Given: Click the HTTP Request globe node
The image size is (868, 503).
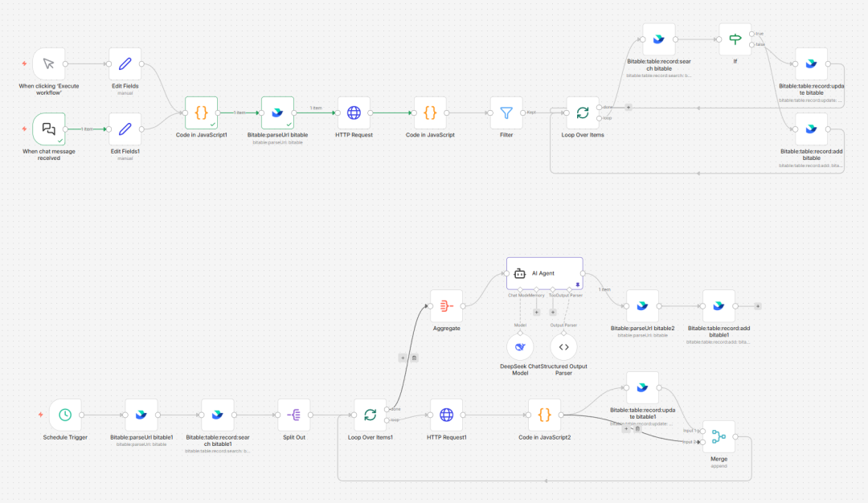Looking at the screenshot, I should point(354,113).
